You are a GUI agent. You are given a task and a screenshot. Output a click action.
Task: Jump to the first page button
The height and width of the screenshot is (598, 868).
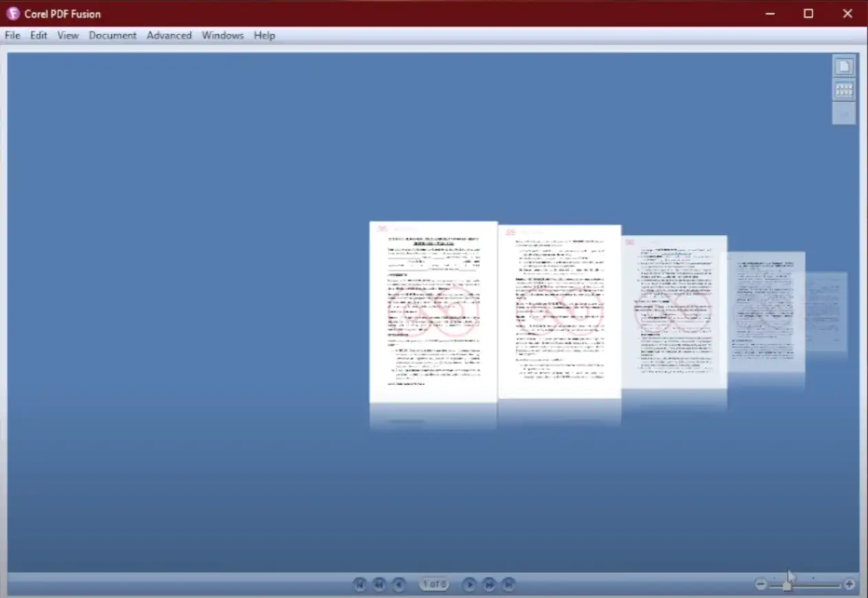[x=359, y=584]
